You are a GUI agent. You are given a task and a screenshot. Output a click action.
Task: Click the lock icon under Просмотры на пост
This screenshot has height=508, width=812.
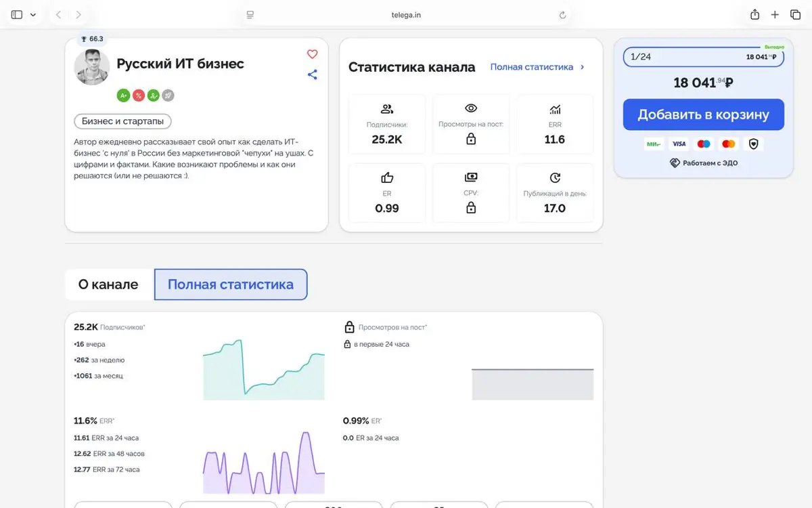[471, 139]
